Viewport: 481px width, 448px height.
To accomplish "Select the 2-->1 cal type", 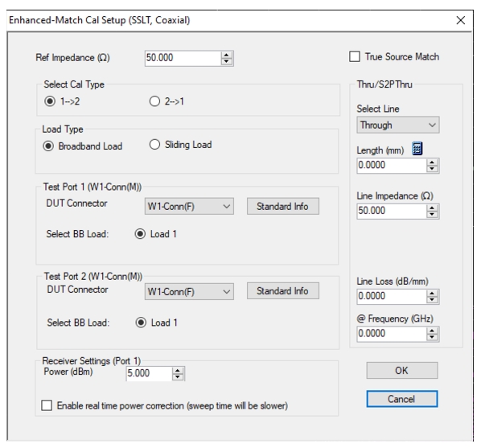I will pyautogui.click(x=154, y=101).
